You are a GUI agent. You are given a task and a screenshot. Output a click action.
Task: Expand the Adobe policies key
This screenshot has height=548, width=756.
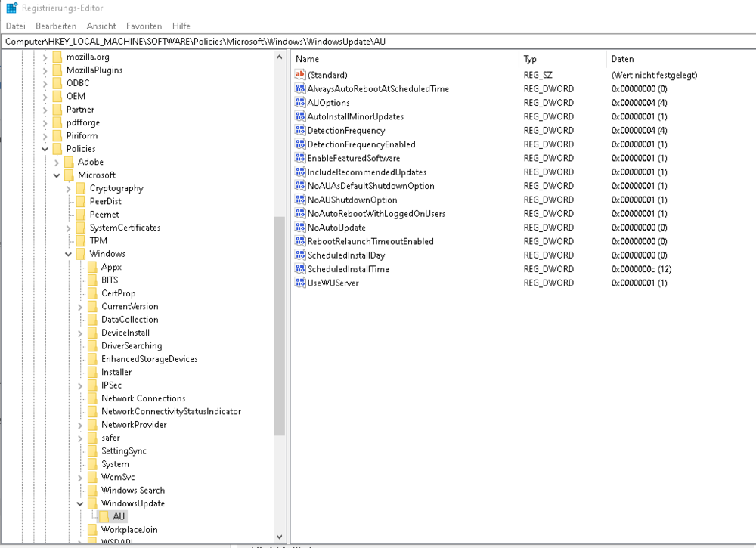tap(57, 162)
